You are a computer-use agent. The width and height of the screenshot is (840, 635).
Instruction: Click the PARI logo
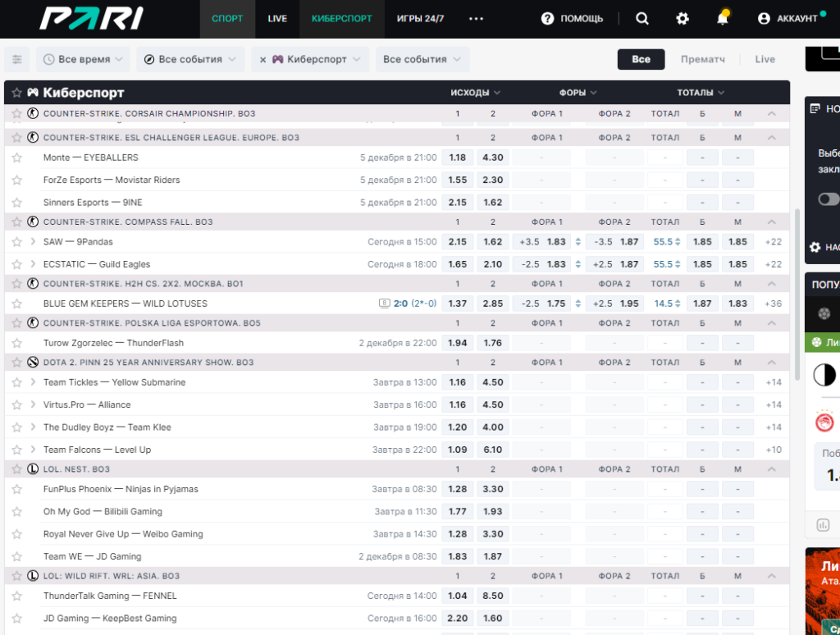92,18
